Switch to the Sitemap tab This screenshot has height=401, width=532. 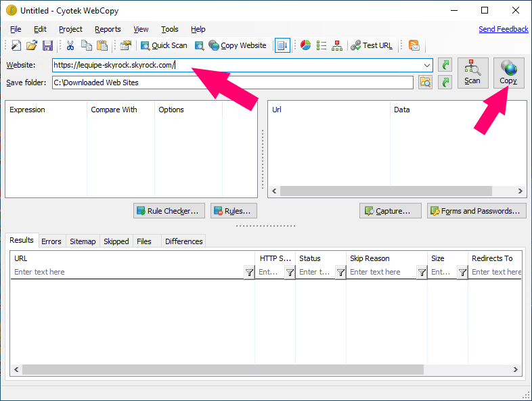[x=83, y=241]
